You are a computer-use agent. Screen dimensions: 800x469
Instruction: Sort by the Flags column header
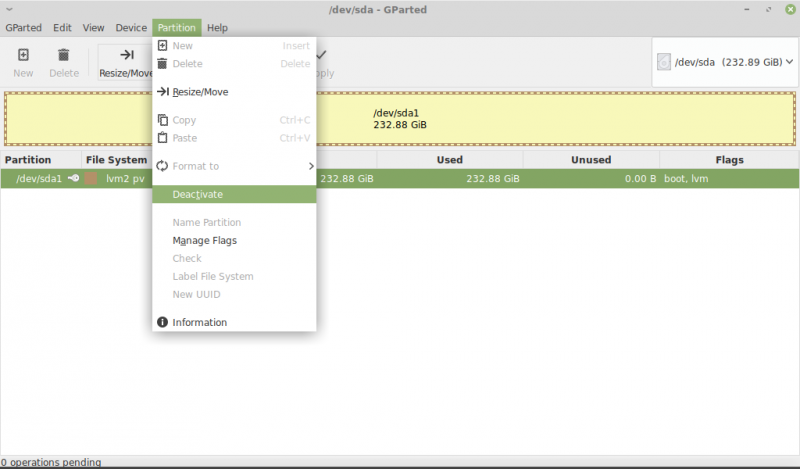click(729, 160)
